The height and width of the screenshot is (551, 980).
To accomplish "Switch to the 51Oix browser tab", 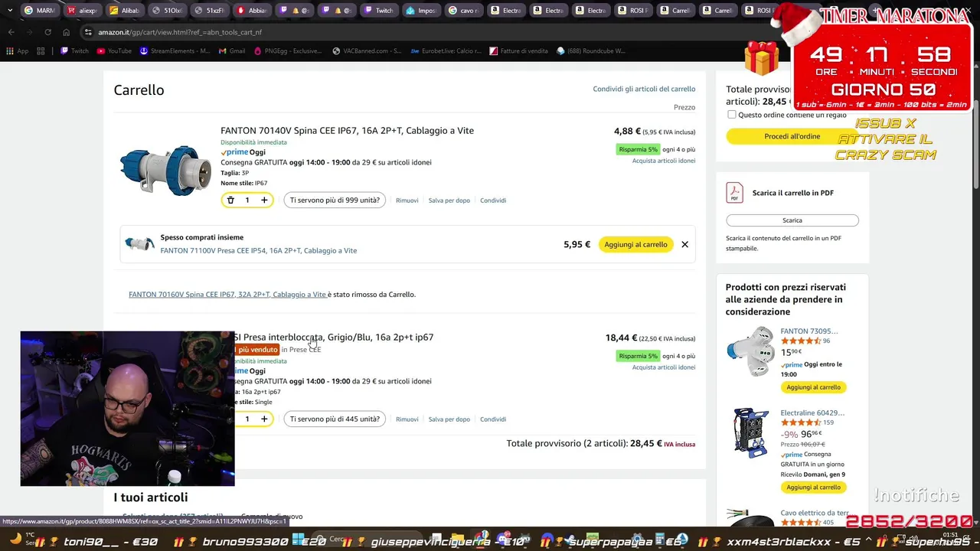I will pyautogui.click(x=167, y=11).
